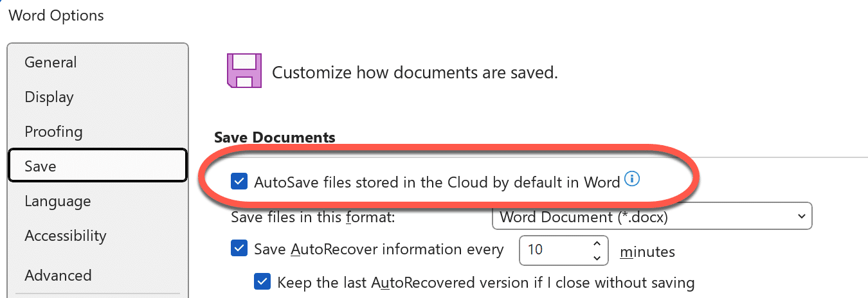Open the Accessibility options category
The height and width of the screenshot is (298, 868).
click(65, 236)
